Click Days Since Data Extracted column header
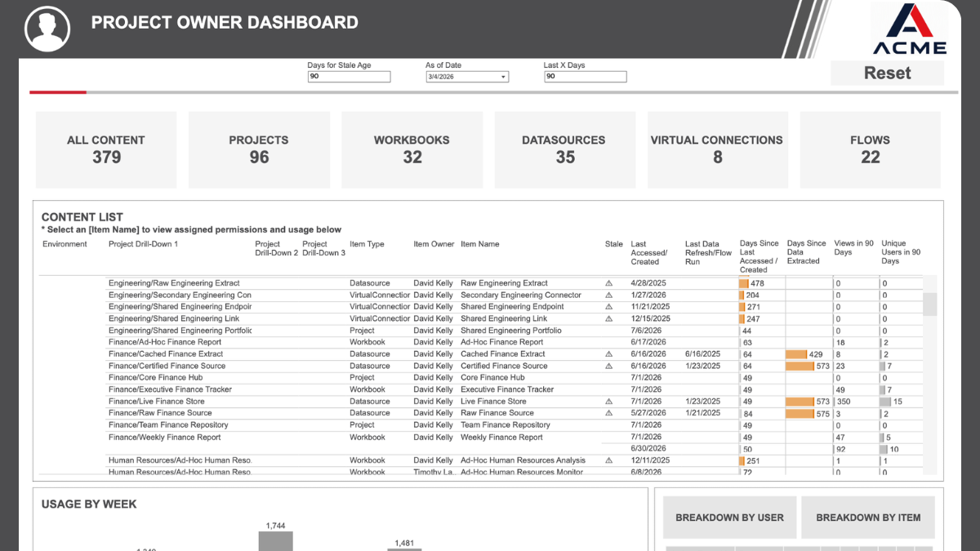The height and width of the screenshot is (551, 980). 807,252
